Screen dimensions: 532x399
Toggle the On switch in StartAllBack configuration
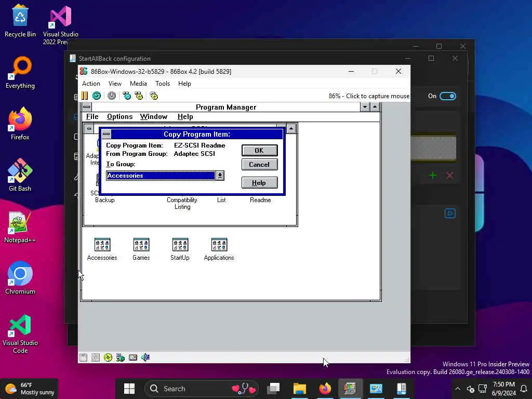tap(447, 96)
